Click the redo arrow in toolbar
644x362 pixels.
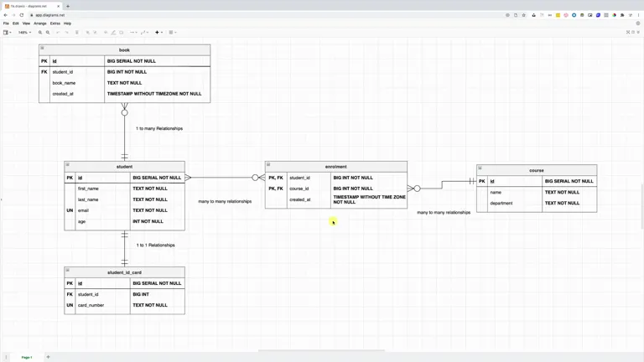(x=66, y=33)
